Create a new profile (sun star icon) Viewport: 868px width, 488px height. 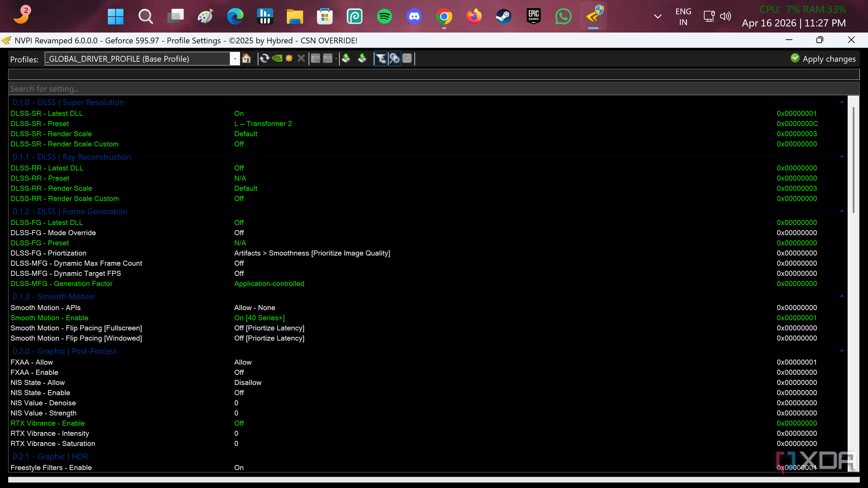pos(289,58)
